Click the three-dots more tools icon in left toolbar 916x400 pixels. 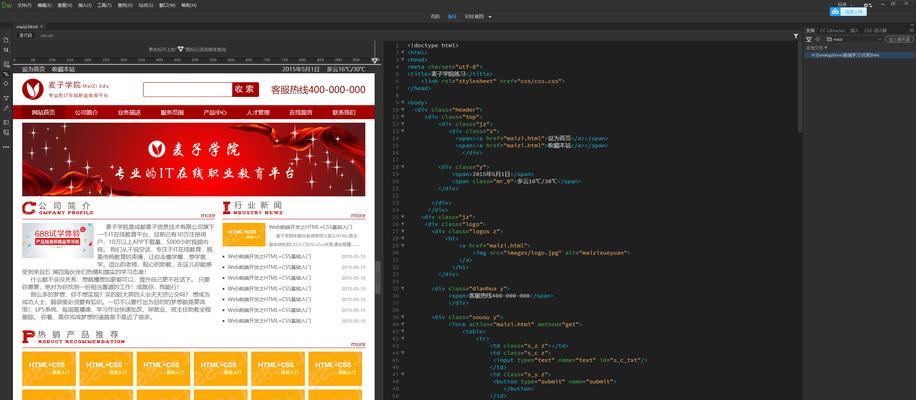(x=6, y=147)
